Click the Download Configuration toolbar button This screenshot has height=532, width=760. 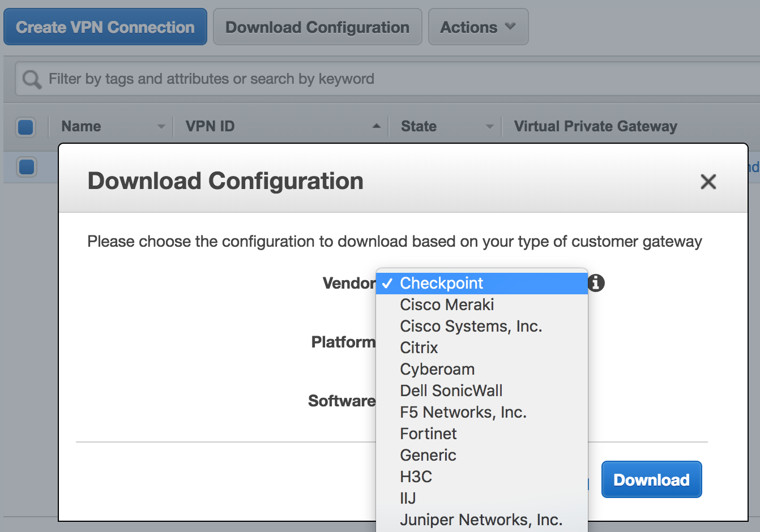click(x=317, y=27)
